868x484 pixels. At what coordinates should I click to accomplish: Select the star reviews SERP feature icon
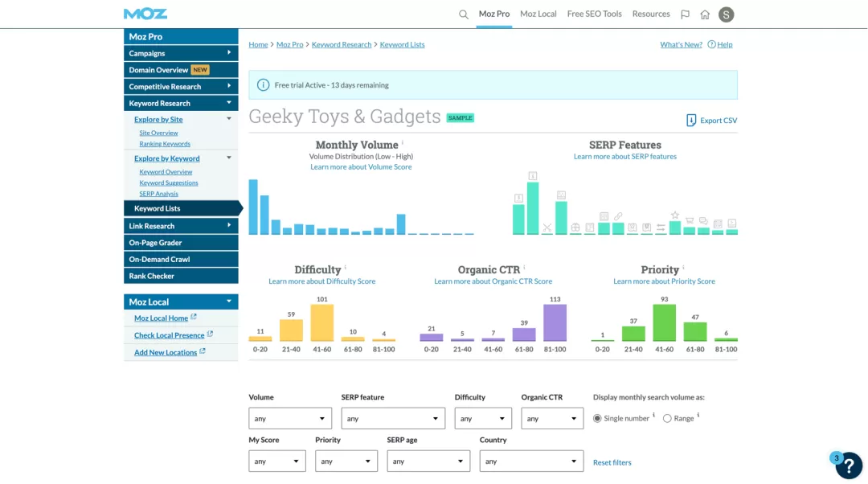coord(675,215)
